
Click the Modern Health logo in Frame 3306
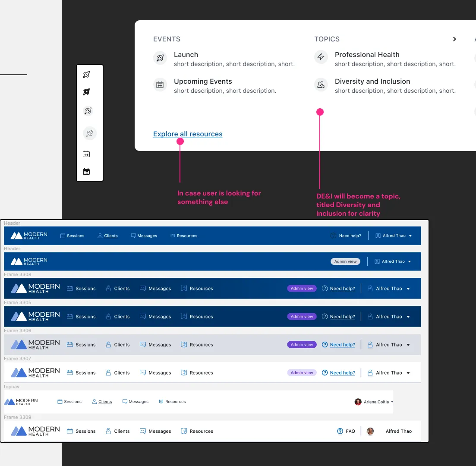click(x=35, y=345)
